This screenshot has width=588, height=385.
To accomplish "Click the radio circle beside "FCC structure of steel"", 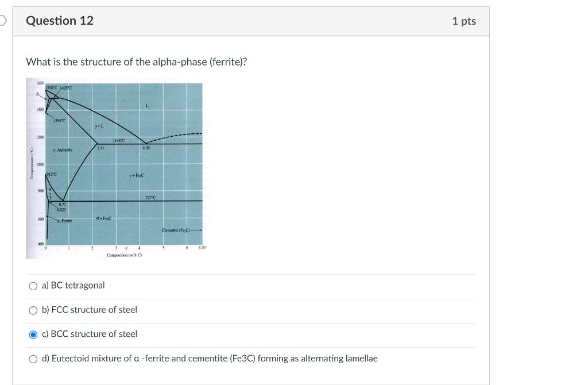I will (33, 310).
